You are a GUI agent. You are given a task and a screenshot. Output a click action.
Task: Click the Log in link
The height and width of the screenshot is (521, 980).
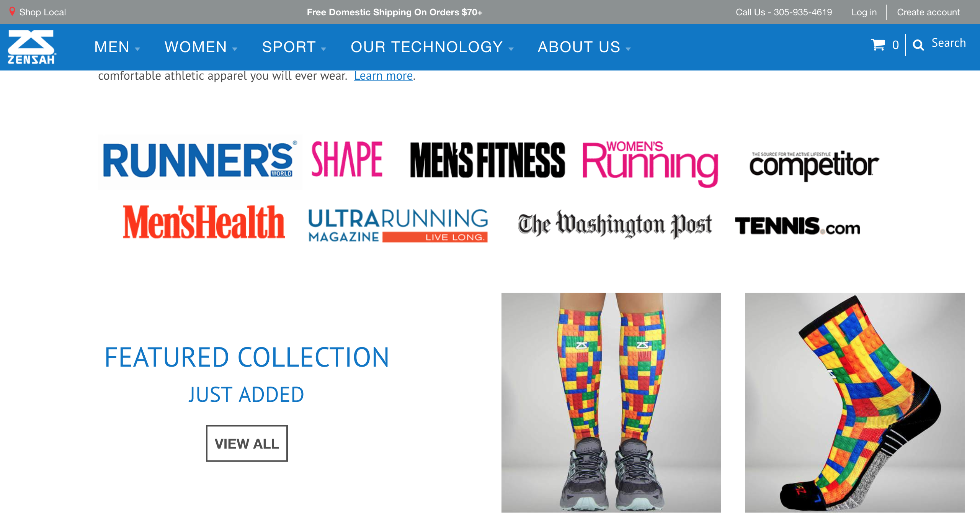[x=864, y=12]
